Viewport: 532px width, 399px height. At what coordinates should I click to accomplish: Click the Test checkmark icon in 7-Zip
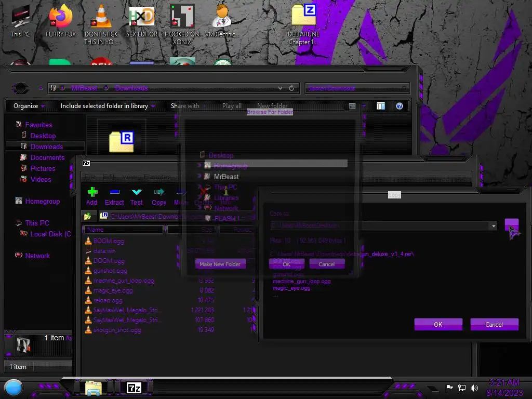pyautogui.click(x=137, y=196)
